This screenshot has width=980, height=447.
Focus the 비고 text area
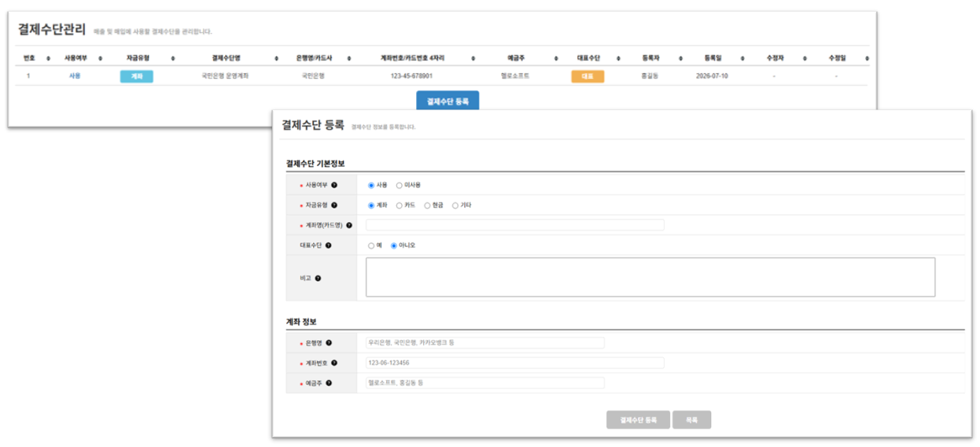click(650, 277)
